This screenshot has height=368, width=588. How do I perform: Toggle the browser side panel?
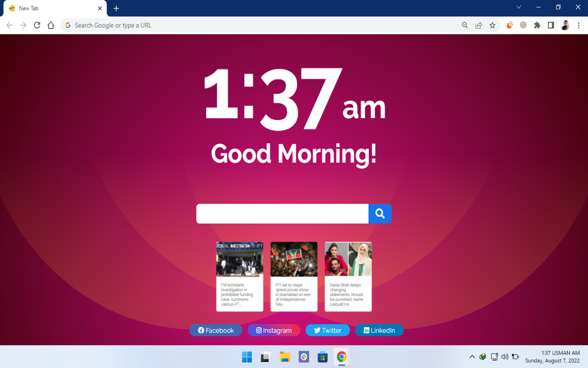point(551,25)
